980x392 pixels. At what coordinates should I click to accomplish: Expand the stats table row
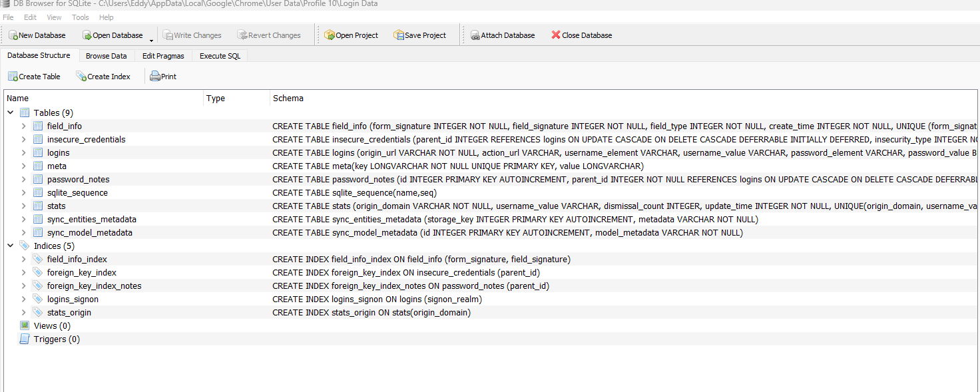click(23, 206)
